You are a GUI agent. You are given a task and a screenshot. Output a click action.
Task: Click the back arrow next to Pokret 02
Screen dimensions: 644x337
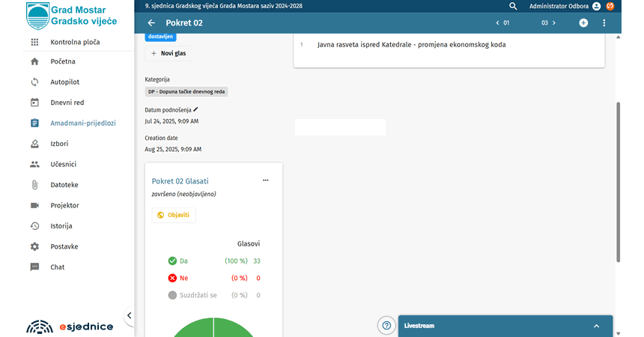point(152,23)
